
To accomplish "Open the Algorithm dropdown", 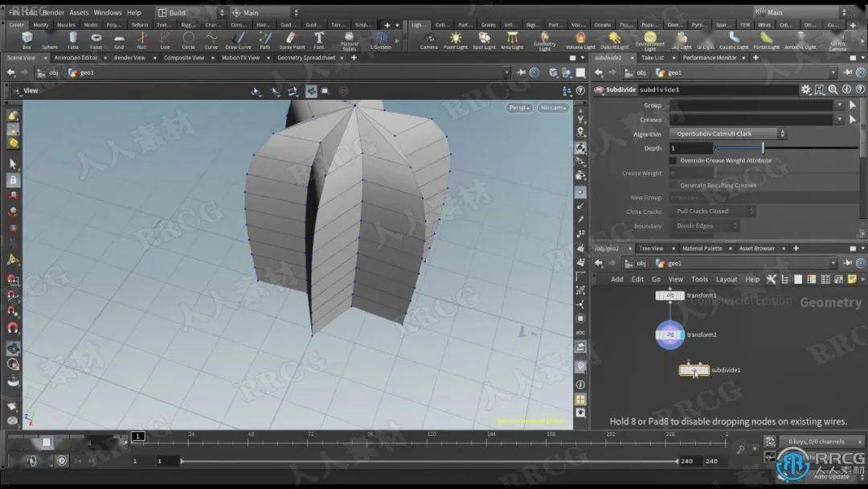I will tap(728, 134).
